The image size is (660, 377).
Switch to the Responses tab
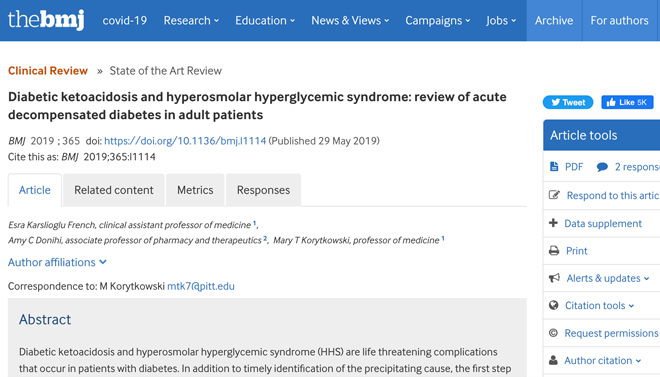pyautogui.click(x=263, y=190)
